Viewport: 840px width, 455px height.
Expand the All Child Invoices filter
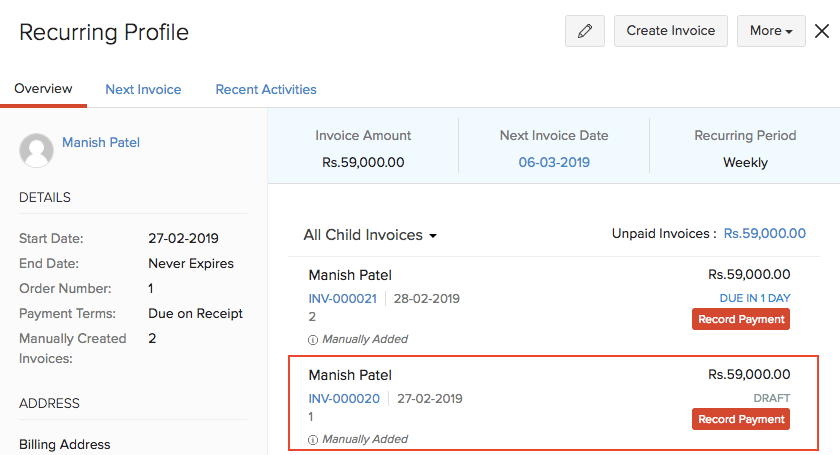370,235
